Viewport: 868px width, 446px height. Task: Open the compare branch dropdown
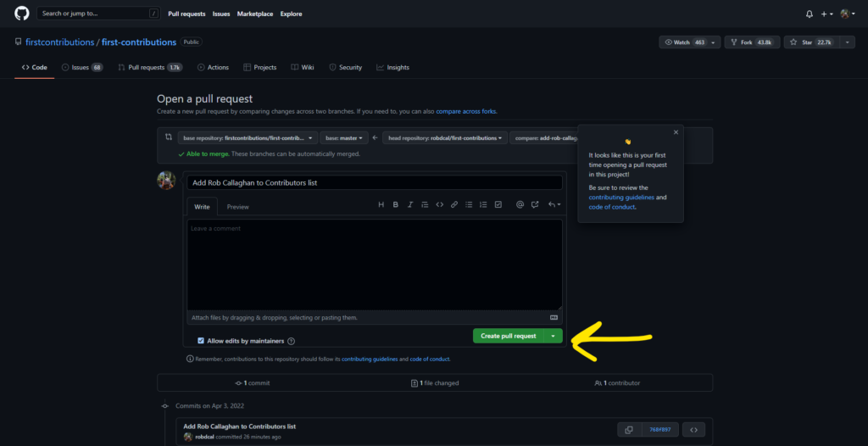[544, 138]
